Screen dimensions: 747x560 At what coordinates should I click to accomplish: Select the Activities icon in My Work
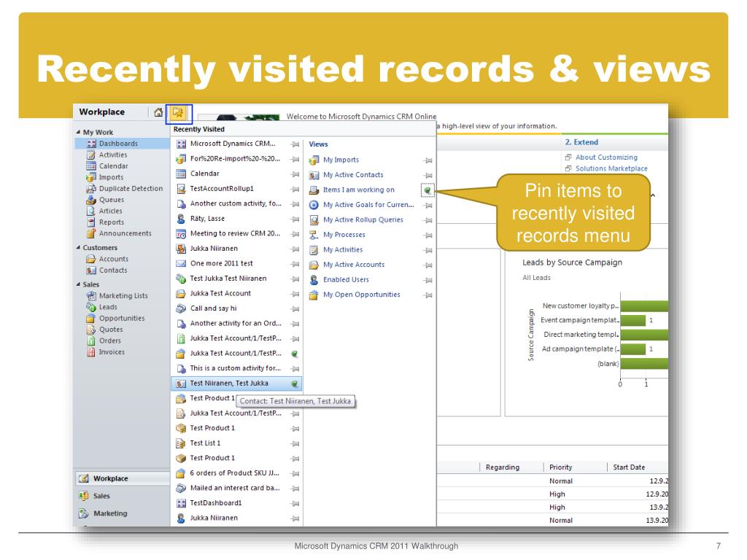(x=91, y=155)
